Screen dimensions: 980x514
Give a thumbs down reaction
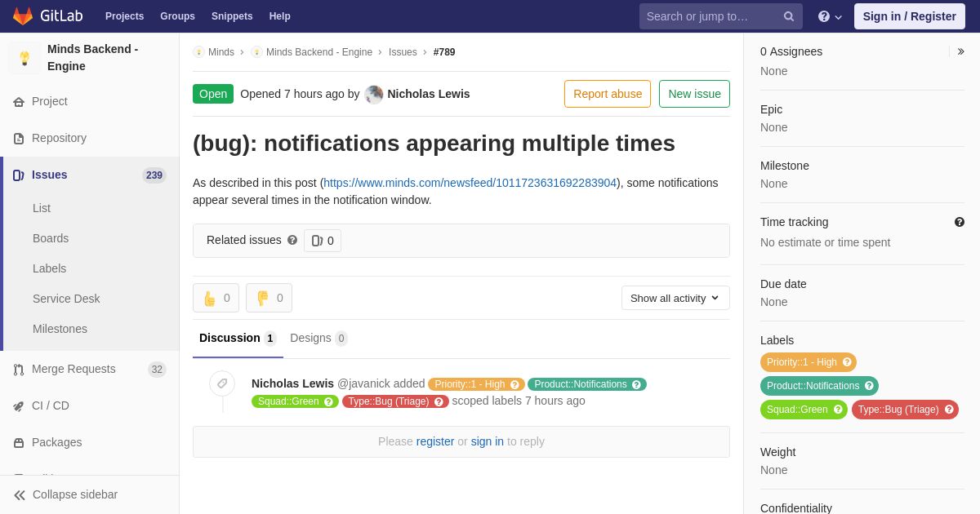(x=269, y=298)
